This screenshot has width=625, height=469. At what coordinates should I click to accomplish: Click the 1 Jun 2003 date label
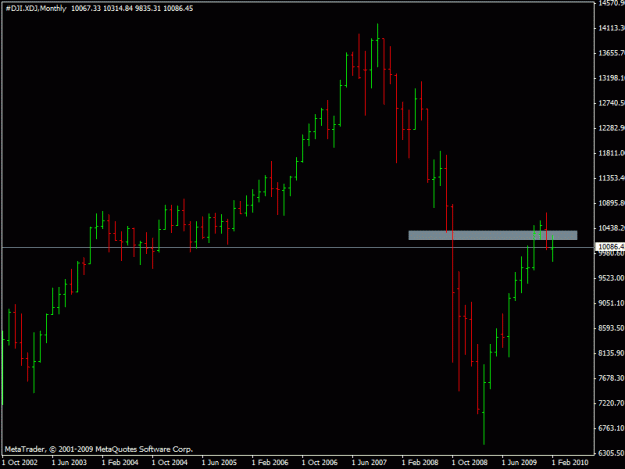tap(69, 462)
